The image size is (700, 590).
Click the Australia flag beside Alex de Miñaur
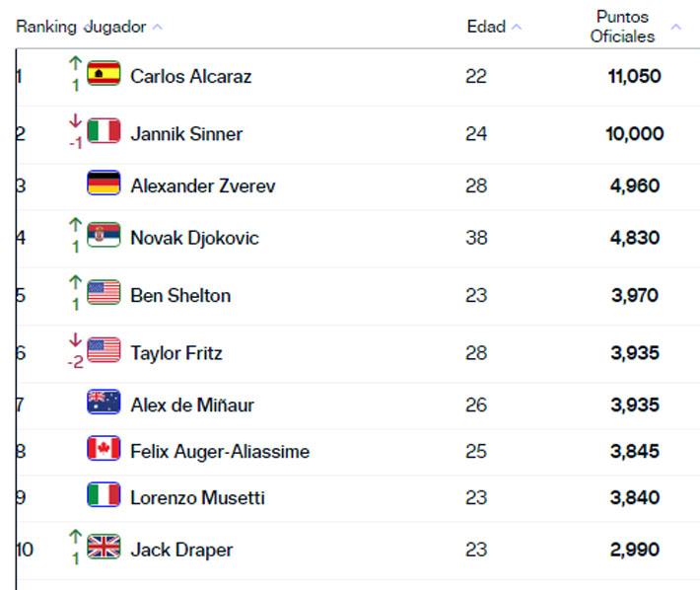pyautogui.click(x=104, y=404)
